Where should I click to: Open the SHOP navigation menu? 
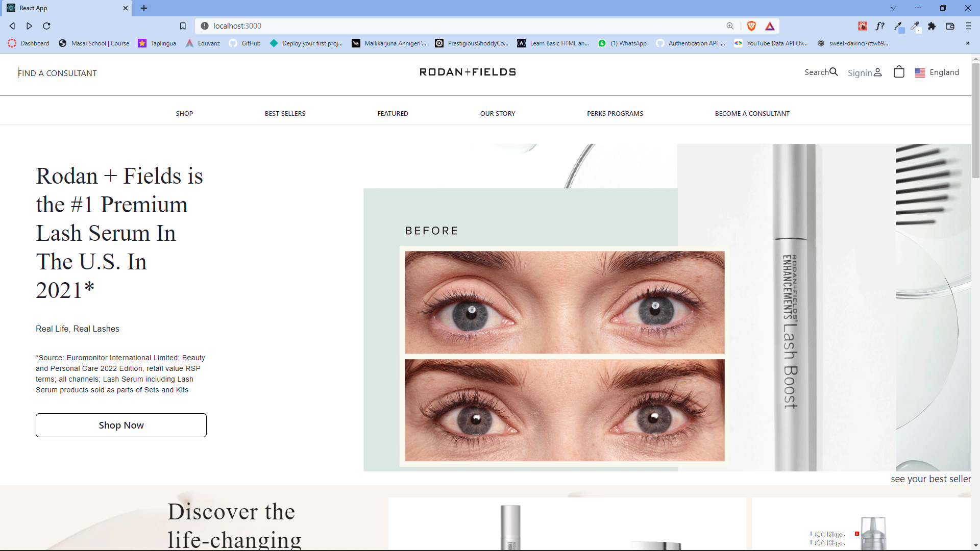(184, 113)
